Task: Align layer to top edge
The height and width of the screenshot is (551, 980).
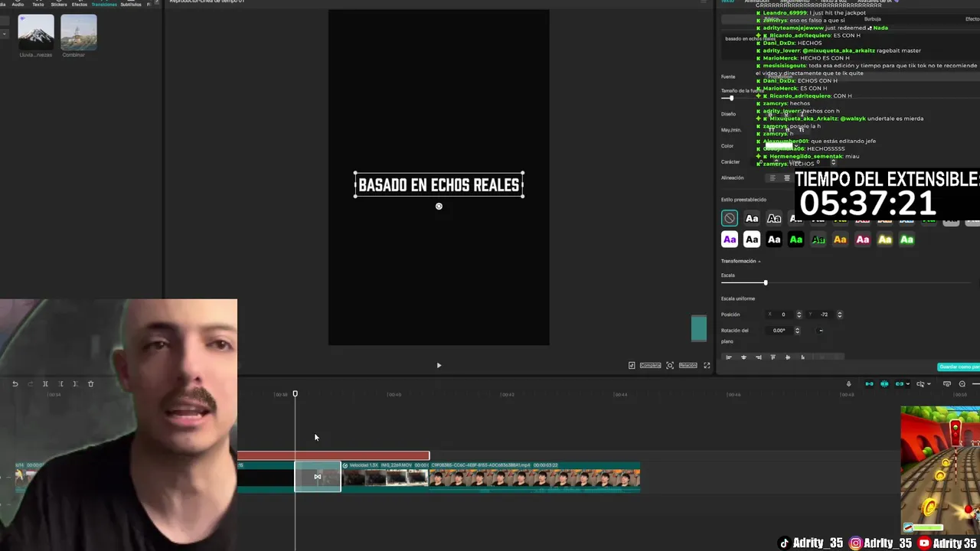Action: pos(773,357)
